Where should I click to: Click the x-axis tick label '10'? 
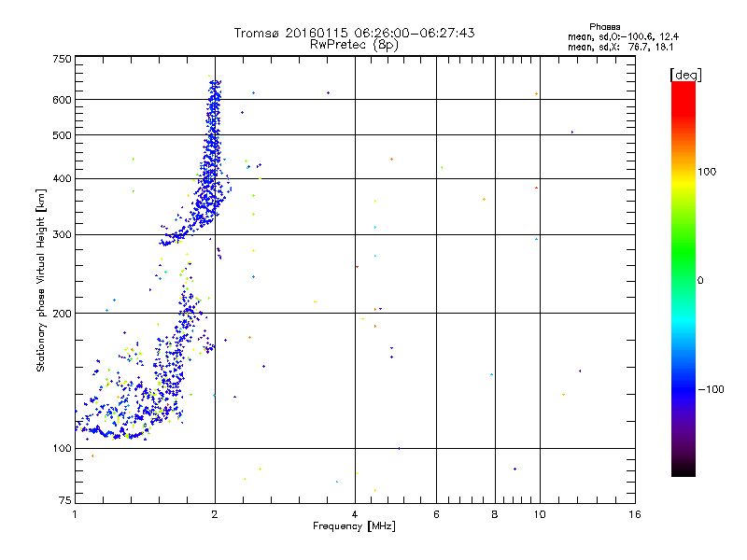coord(540,514)
